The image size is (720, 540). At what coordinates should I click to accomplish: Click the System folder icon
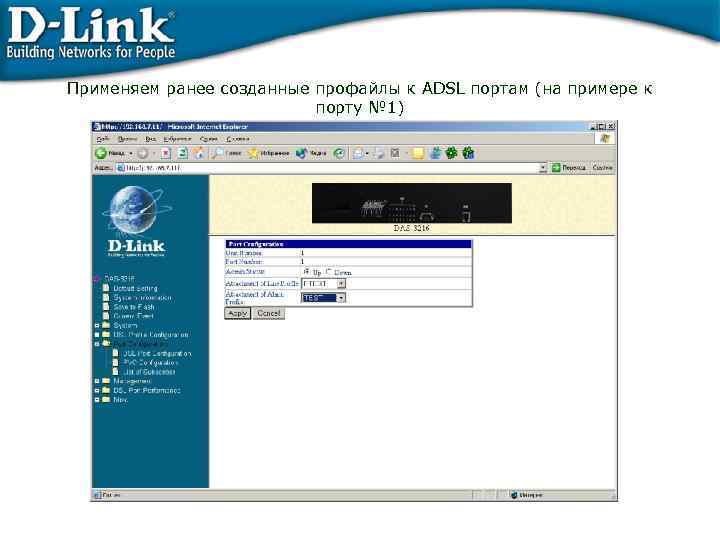coord(106,325)
